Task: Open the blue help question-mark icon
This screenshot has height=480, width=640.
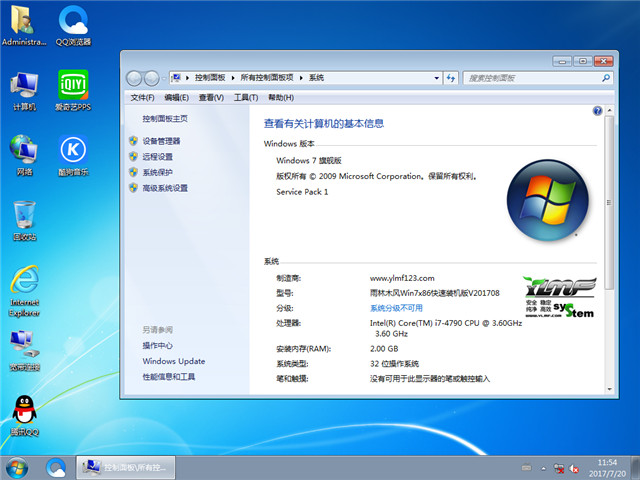Action: coord(597,111)
